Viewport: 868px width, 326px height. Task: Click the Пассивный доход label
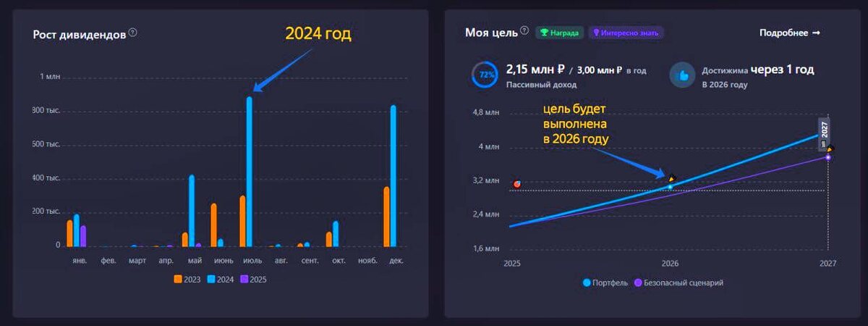tap(541, 85)
